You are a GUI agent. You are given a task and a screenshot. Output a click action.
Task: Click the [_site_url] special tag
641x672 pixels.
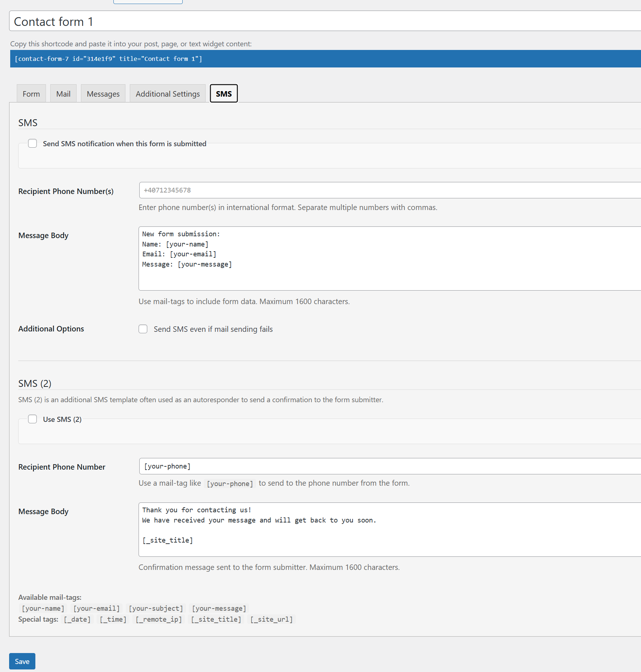[x=271, y=619]
